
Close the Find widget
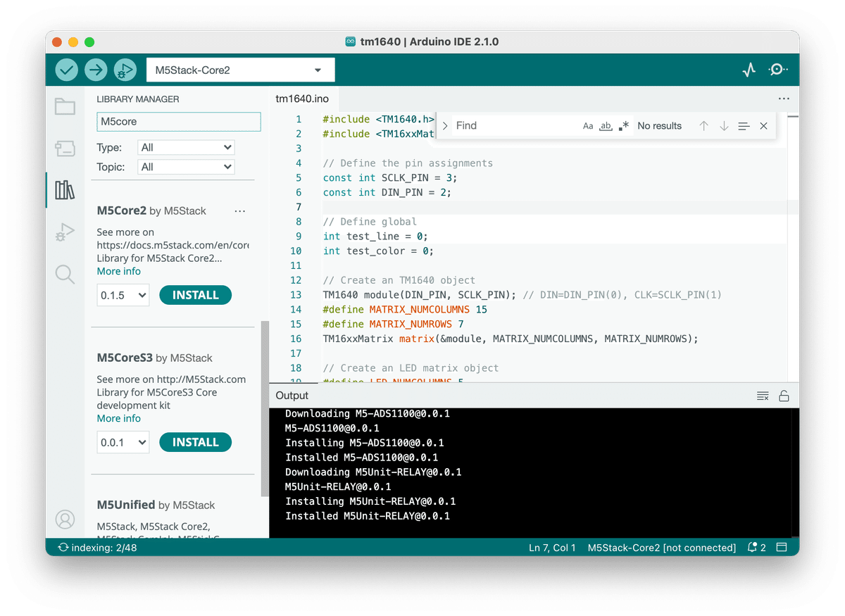tap(763, 126)
